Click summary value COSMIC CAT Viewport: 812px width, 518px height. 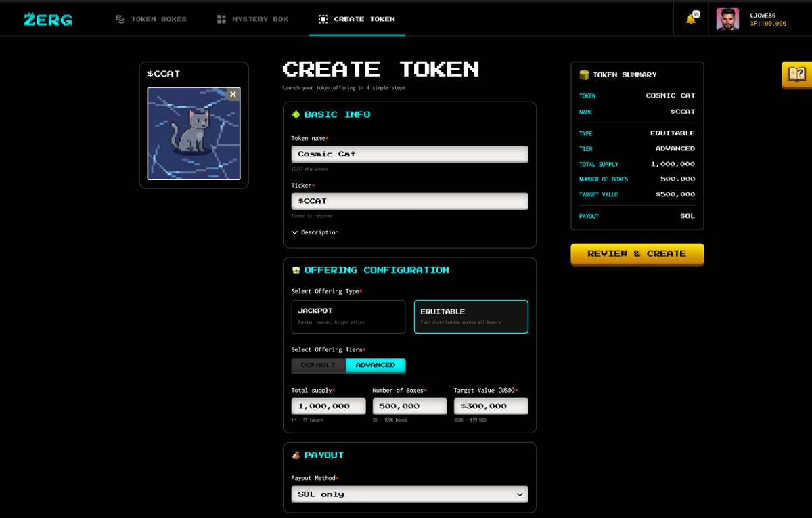tap(670, 95)
